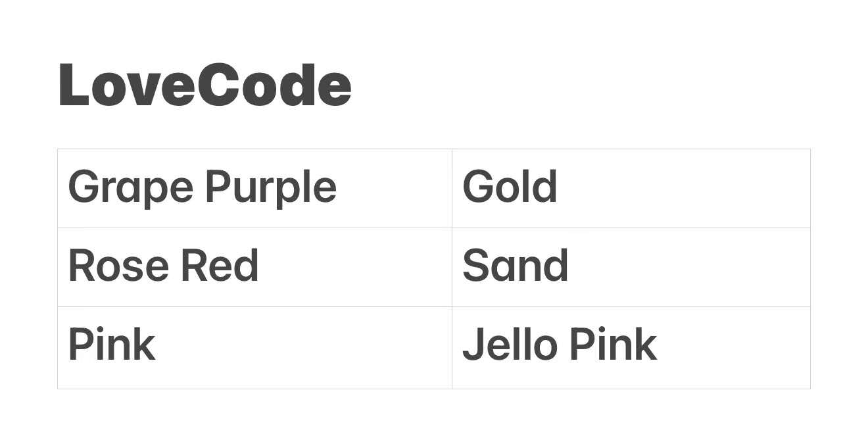
Task: Click the row border between Rose Red and Pink
Action: pyautogui.click(x=254, y=306)
